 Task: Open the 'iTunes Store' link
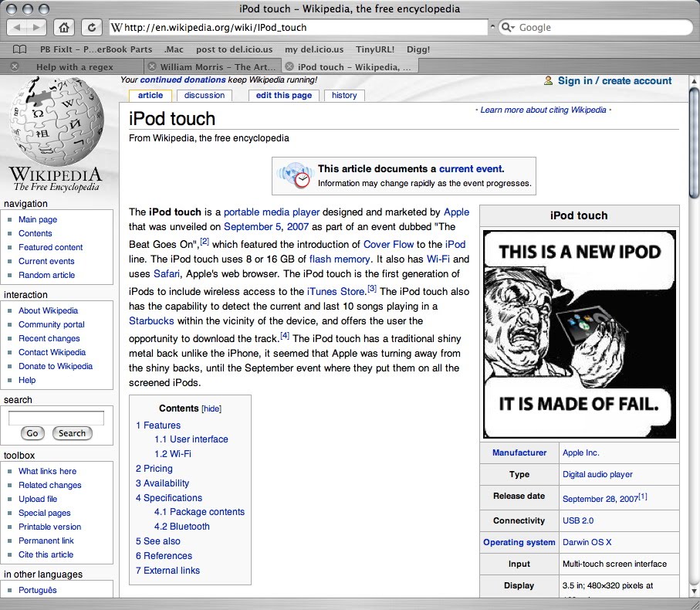pos(336,292)
